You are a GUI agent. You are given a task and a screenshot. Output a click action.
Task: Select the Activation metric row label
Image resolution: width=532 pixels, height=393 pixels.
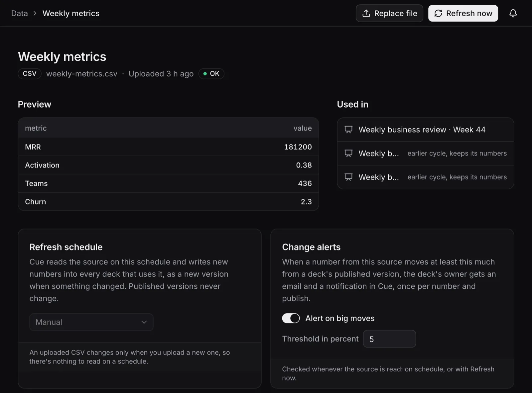tap(42, 165)
